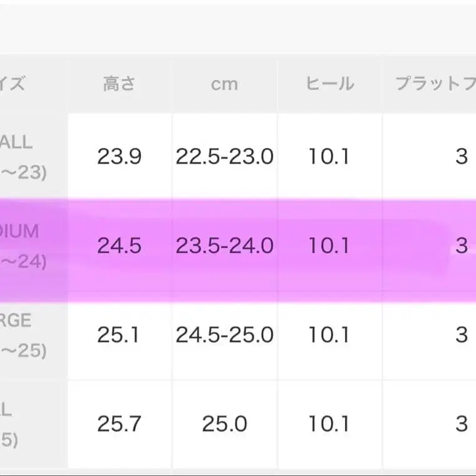476x476 pixels.
Task: Click the 10.1 heel value in highlighted row
Action: (329, 246)
